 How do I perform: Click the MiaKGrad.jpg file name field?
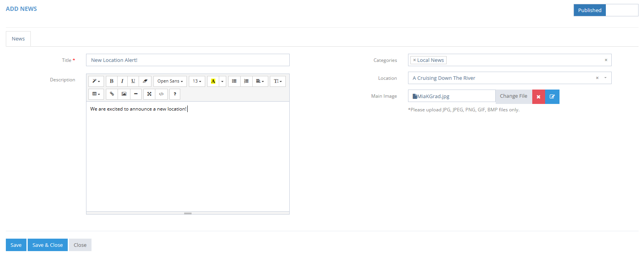click(x=452, y=96)
